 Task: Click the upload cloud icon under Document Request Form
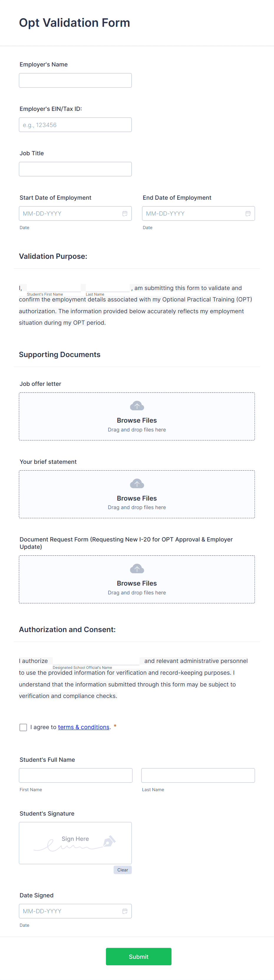[x=137, y=568]
